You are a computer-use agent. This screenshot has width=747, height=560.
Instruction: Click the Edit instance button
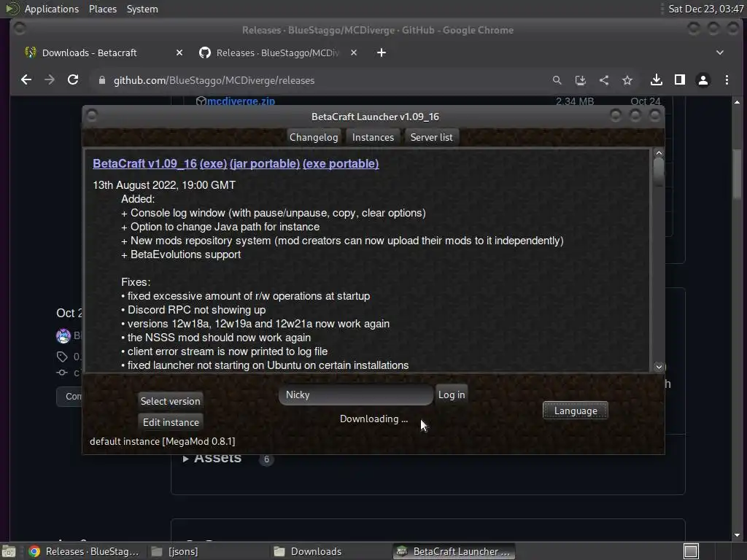[x=171, y=422]
